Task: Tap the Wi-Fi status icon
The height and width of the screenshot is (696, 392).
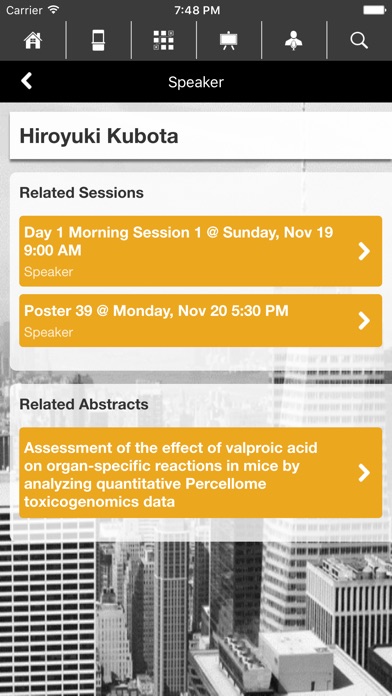Action: pyautogui.click(x=54, y=10)
